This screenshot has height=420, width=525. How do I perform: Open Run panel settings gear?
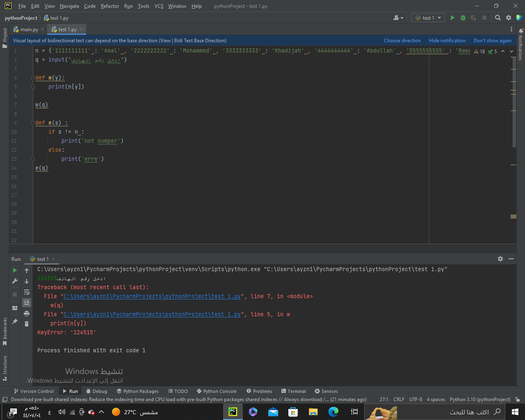[x=500, y=259]
